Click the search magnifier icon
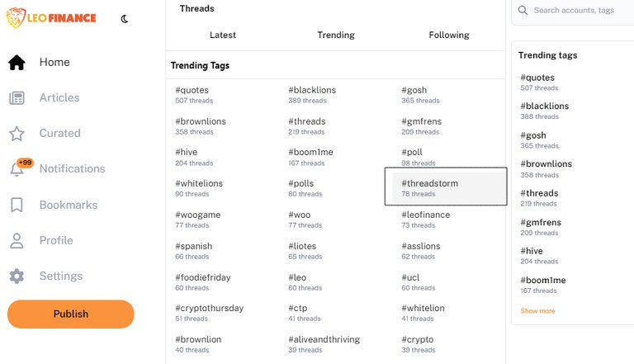The width and height of the screenshot is (634, 364). [x=523, y=10]
